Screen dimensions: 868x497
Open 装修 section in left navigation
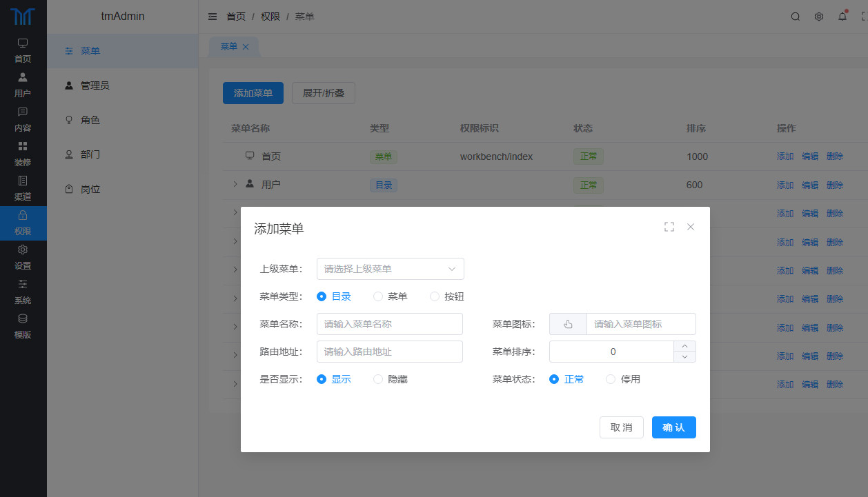pyautogui.click(x=23, y=154)
